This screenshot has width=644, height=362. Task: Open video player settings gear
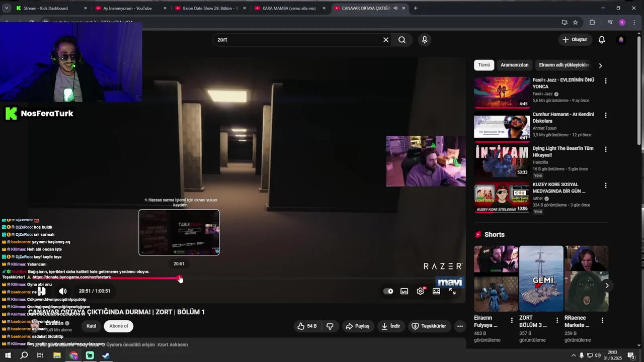tap(421, 291)
